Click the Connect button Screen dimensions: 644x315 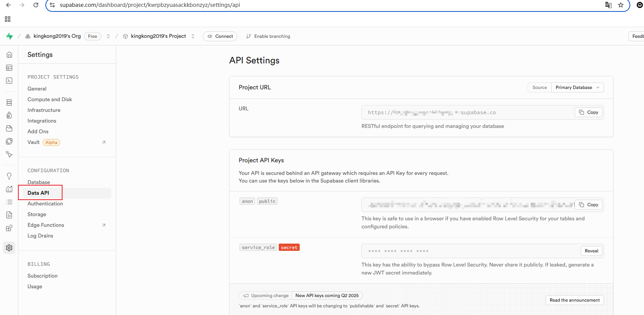220,36
